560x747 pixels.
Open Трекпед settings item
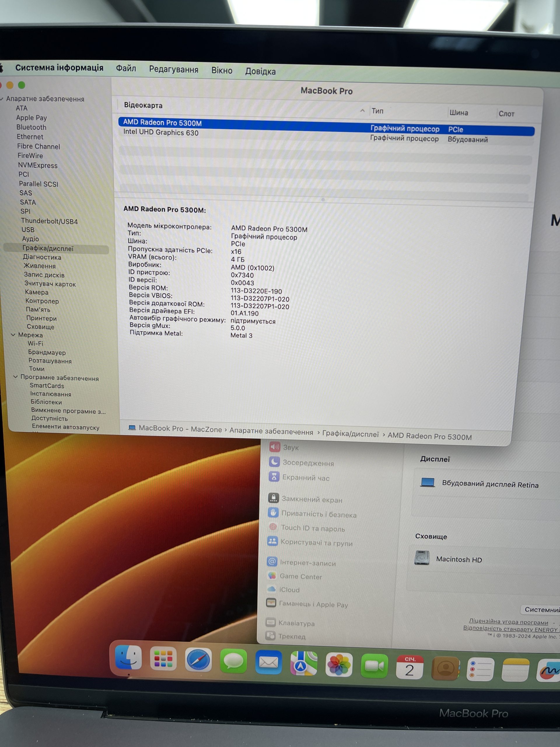286,636
